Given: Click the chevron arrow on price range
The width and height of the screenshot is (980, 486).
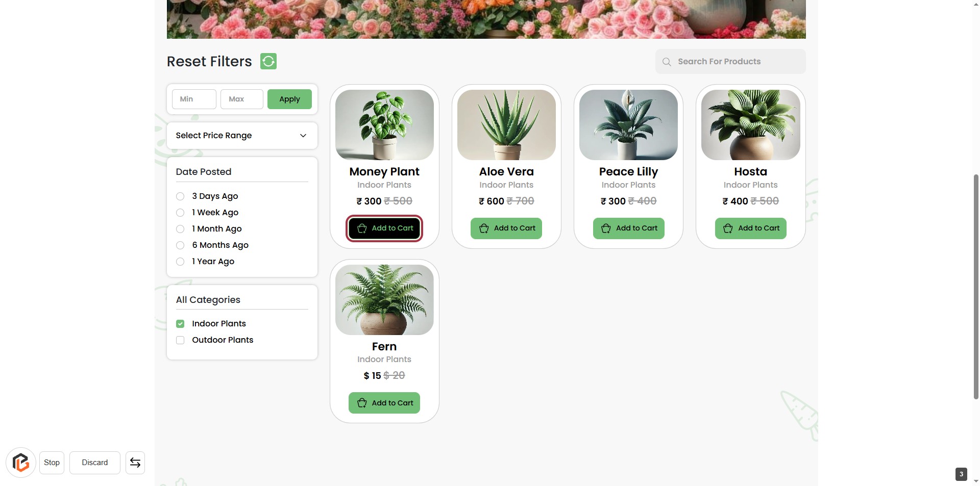Looking at the screenshot, I should click(x=303, y=136).
